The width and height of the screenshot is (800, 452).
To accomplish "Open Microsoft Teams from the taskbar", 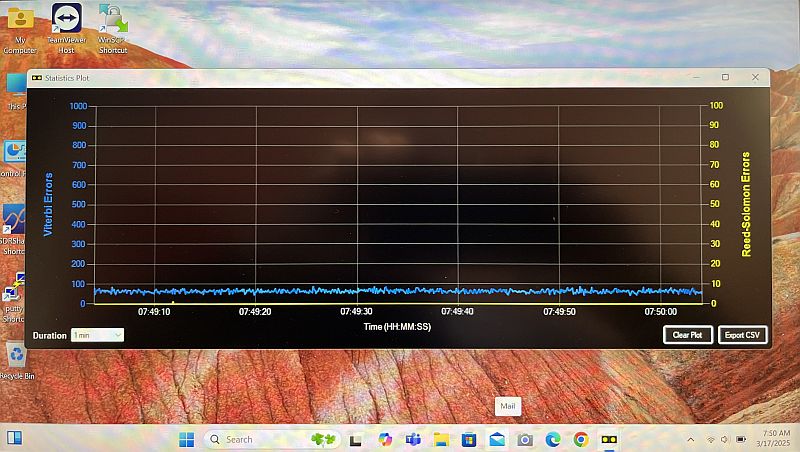I will coord(413,439).
